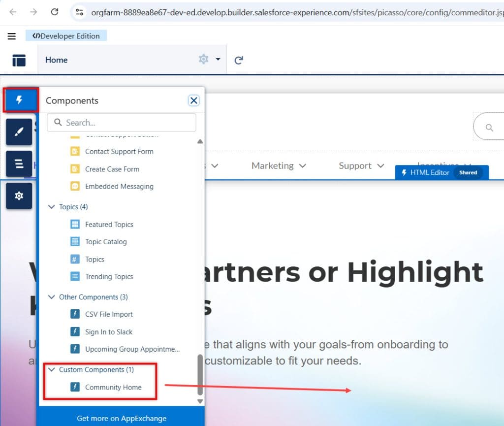Select the CSV File Import component
The width and height of the screenshot is (504, 426).
coord(109,314)
